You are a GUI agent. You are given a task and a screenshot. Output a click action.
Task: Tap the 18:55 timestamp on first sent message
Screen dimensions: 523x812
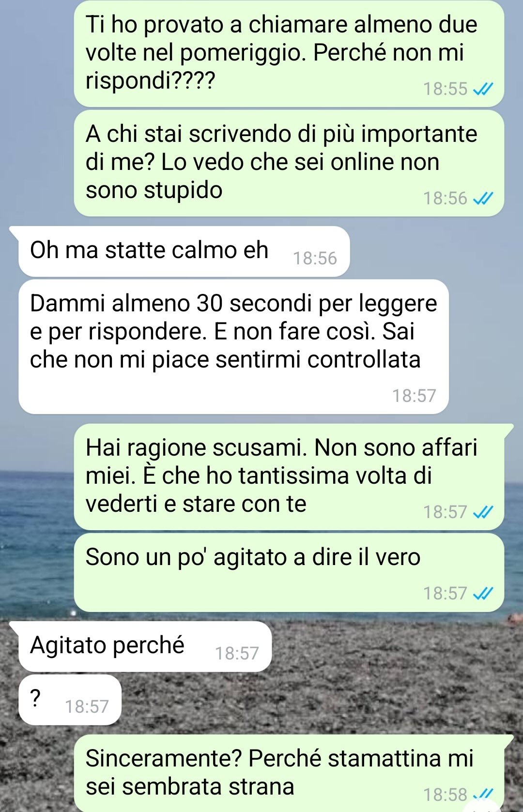click(446, 89)
